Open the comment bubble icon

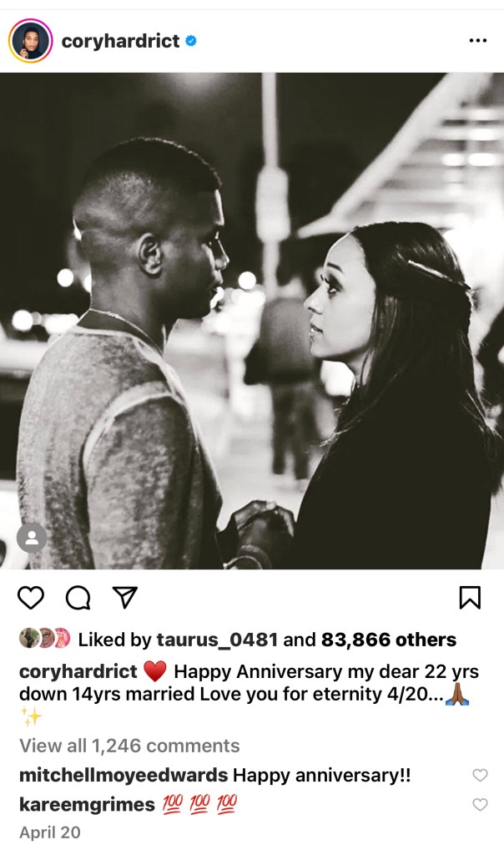[x=78, y=598]
